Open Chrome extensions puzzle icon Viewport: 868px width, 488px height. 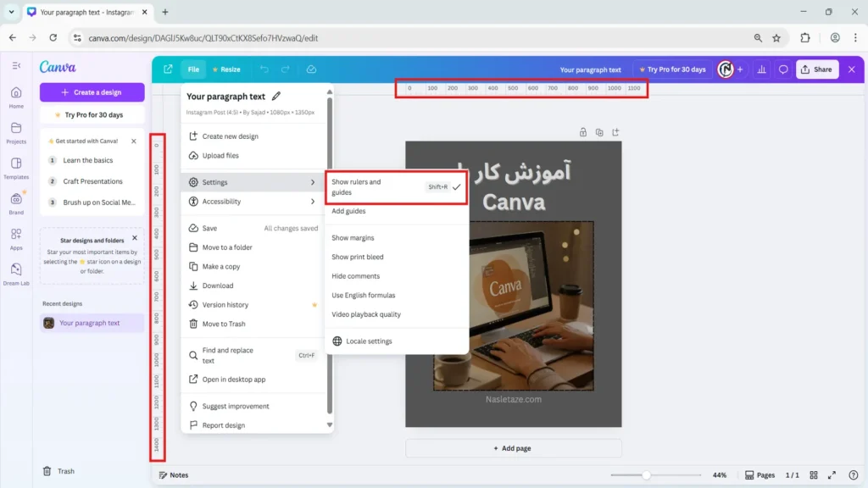pos(805,38)
